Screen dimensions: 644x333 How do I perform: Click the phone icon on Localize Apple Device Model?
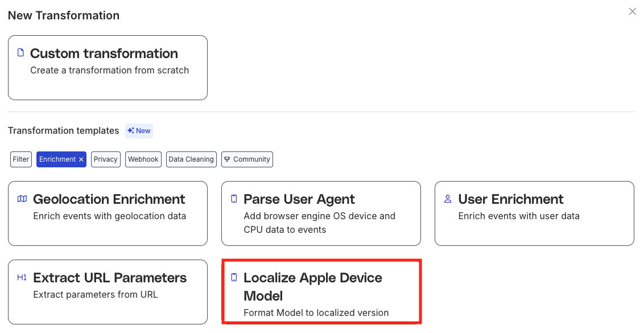(234, 278)
